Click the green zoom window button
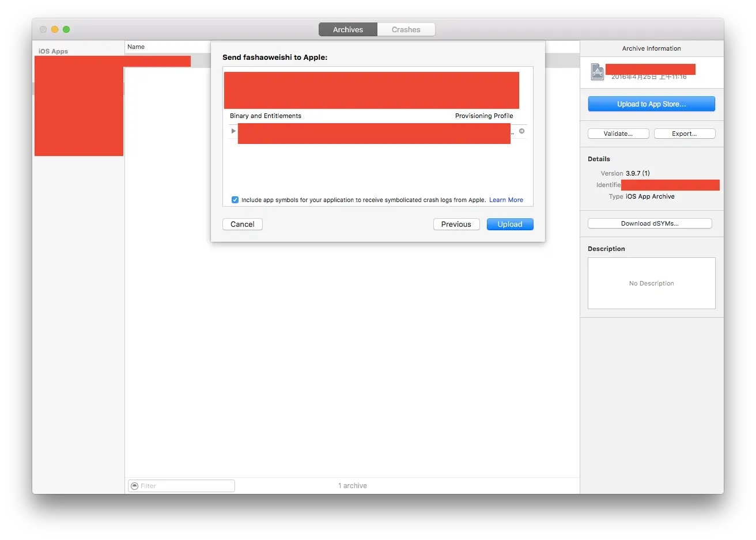The image size is (756, 540). click(66, 29)
